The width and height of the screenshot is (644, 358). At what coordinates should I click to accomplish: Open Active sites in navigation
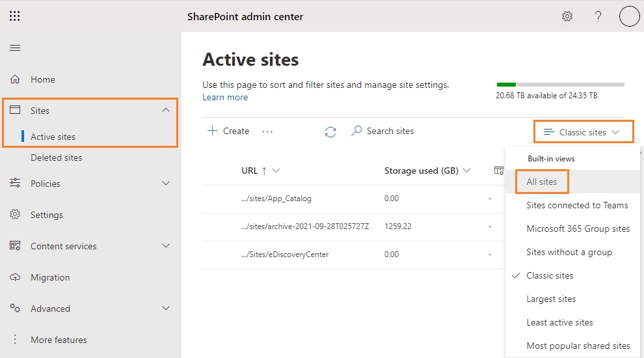pyautogui.click(x=53, y=137)
